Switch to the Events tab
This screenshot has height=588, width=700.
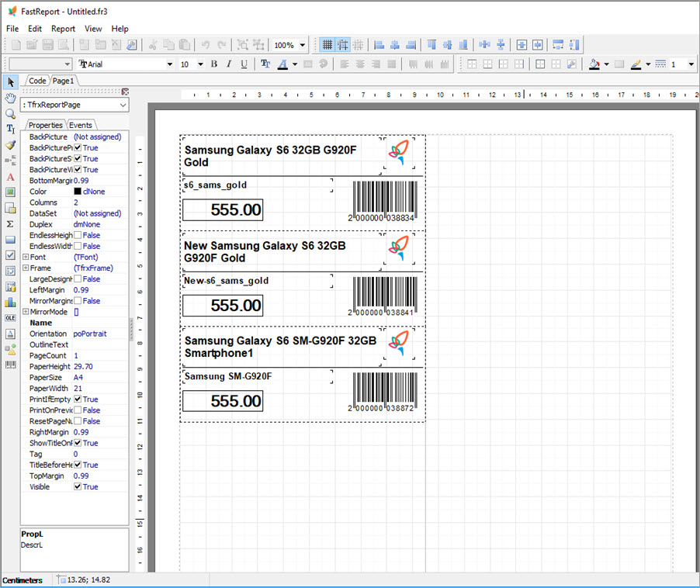[81, 126]
